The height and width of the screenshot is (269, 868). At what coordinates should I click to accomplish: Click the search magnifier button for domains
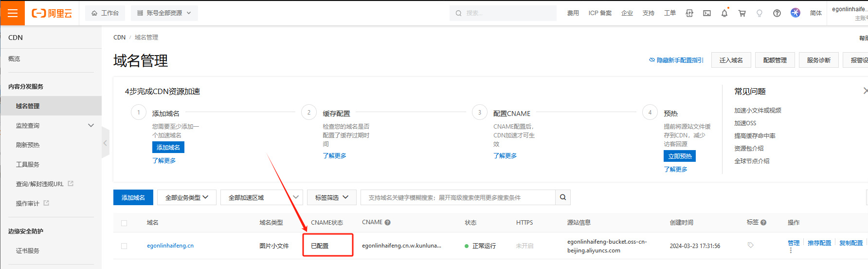pos(563,197)
